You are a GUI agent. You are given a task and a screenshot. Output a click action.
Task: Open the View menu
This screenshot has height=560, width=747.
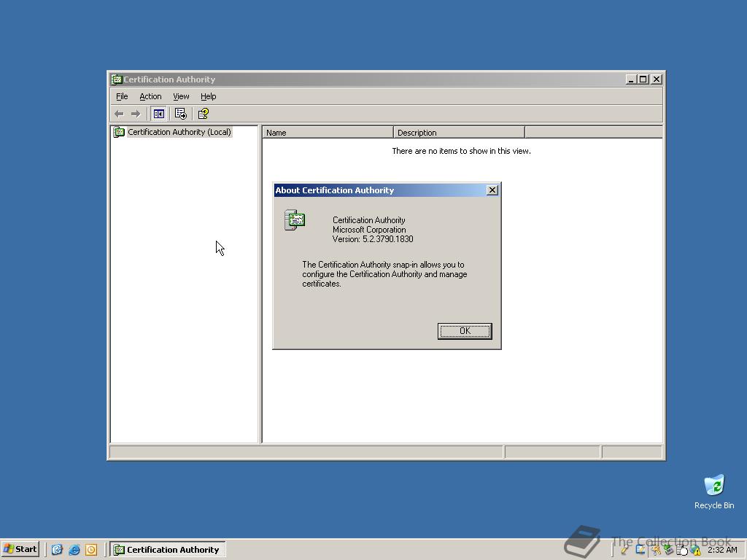pyautogui.click(x=181, y=96)
